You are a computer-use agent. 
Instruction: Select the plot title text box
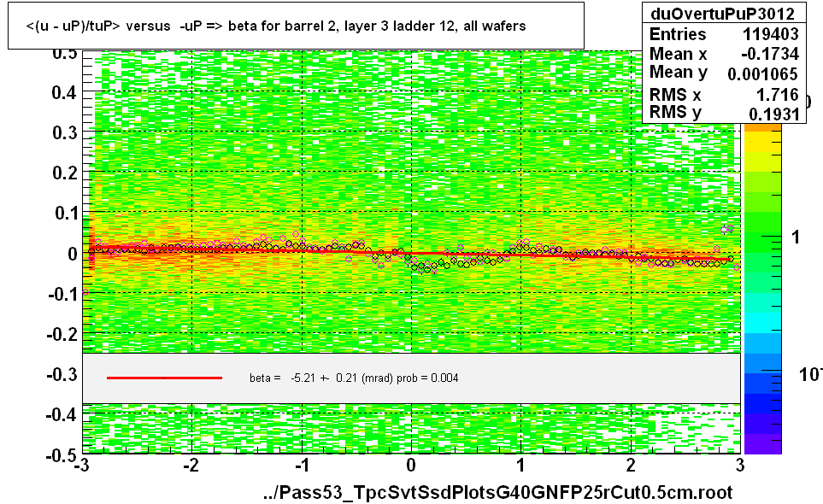pyautogui.click(x=296, y=26)
